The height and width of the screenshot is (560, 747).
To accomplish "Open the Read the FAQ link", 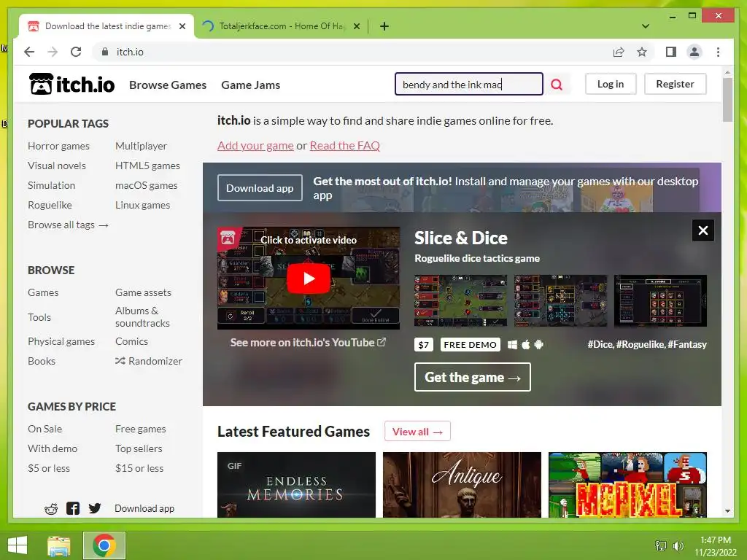I will (345, 146).
